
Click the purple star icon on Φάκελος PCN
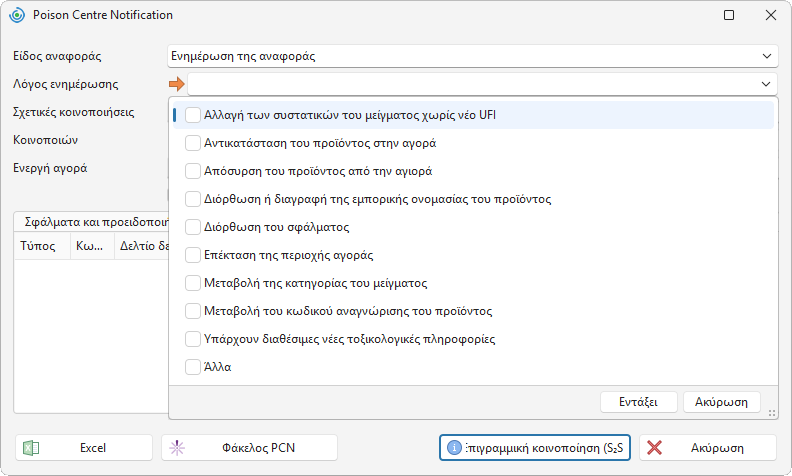[x=177, y=448]
